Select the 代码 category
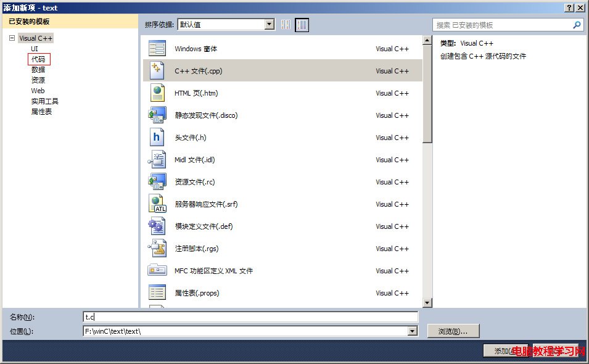The height and width of the screenshot is (364, 589). coord(38,59)
